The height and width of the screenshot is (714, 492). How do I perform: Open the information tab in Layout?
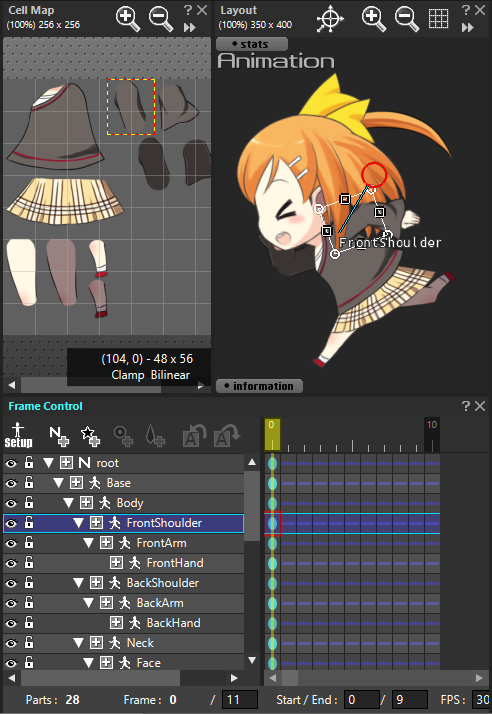[259, 386]
